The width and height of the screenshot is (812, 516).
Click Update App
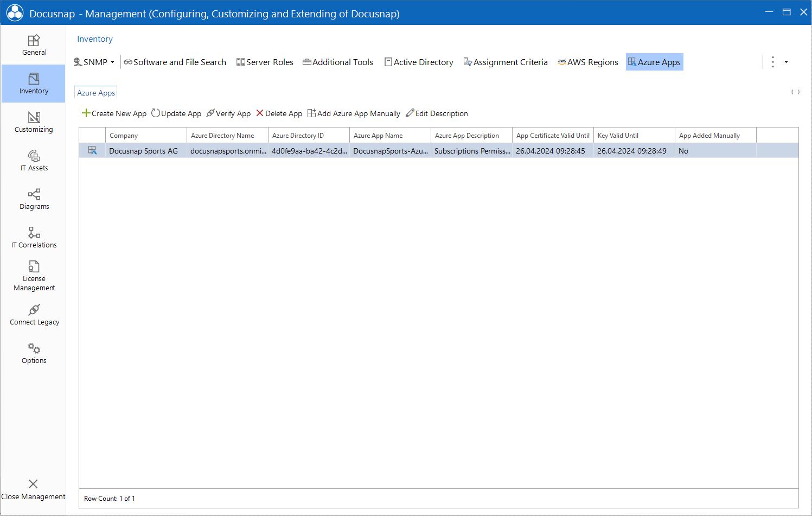click(176, 113)
